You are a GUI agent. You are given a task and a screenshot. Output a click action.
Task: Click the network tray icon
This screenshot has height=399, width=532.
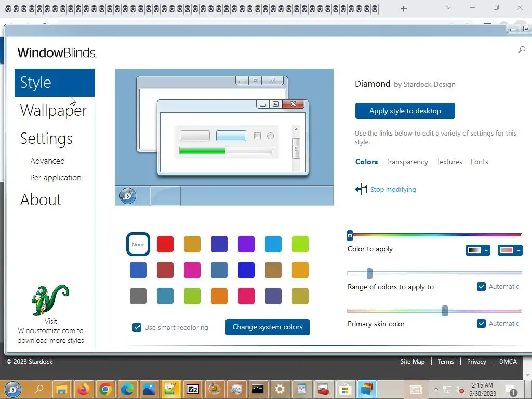coord(447,390)
